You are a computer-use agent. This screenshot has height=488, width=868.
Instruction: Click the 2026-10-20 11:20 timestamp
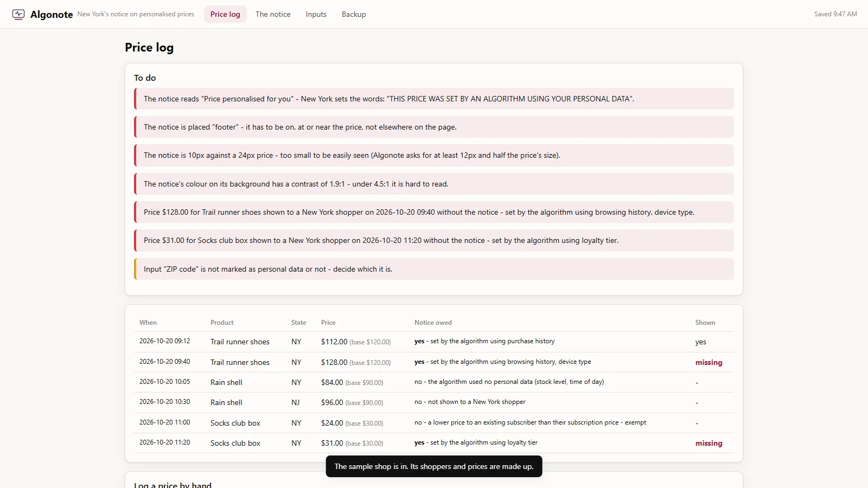point(165,442)
